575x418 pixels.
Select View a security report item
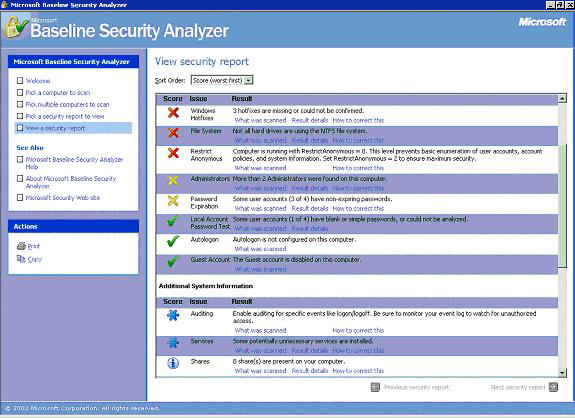click(73, 128)
